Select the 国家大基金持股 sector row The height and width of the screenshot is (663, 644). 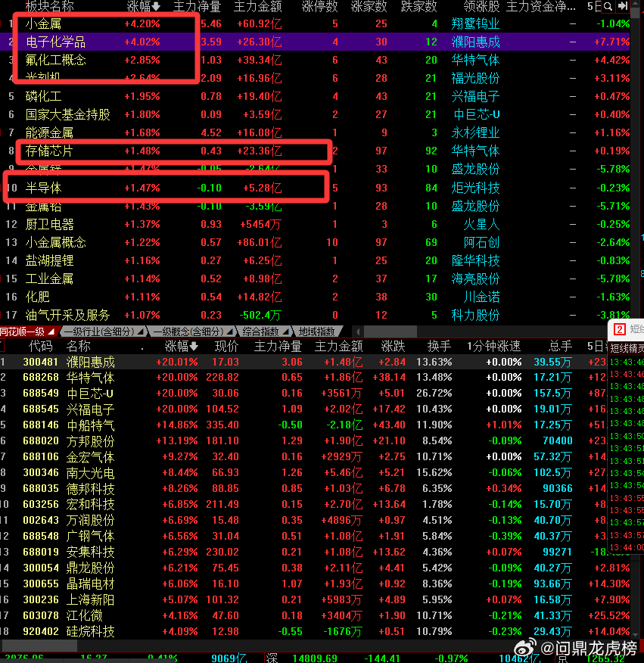pyautogui.click(x=315, y=114)
